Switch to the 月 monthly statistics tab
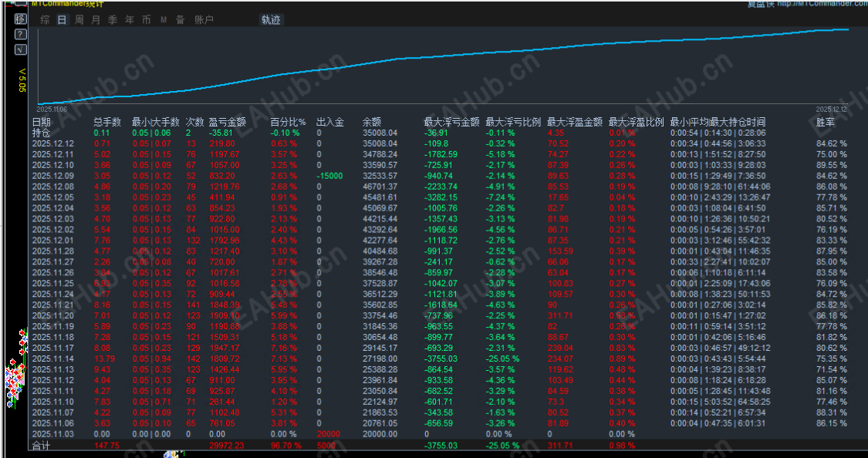This screenshot has width=868, height=458. [95, 19]
